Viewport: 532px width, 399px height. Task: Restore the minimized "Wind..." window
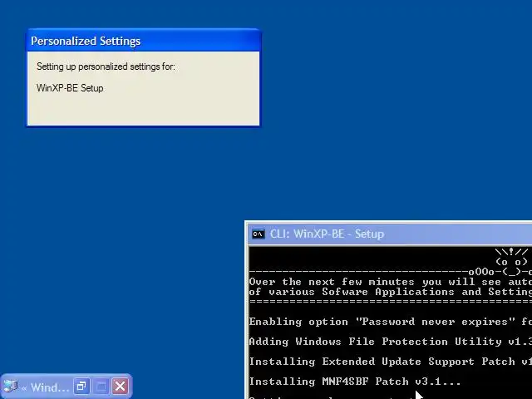[81, 386]
